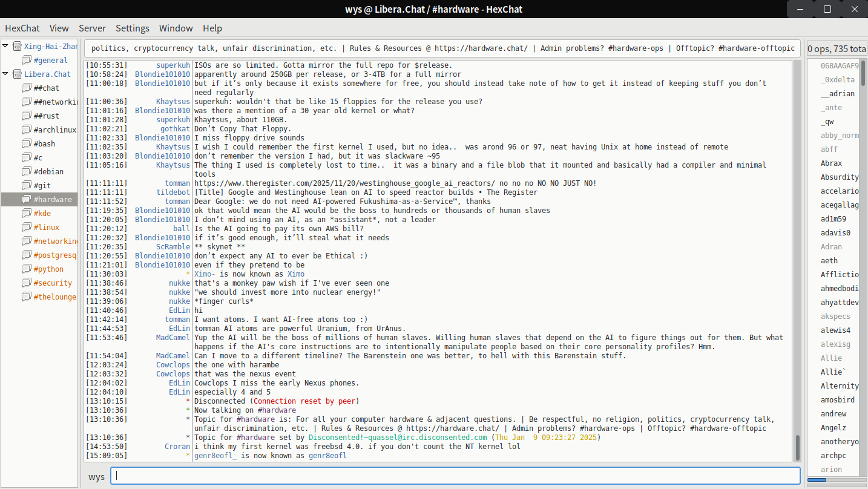Select user Abrax in user list
This screenshot has height=489, width=868.
831,163
